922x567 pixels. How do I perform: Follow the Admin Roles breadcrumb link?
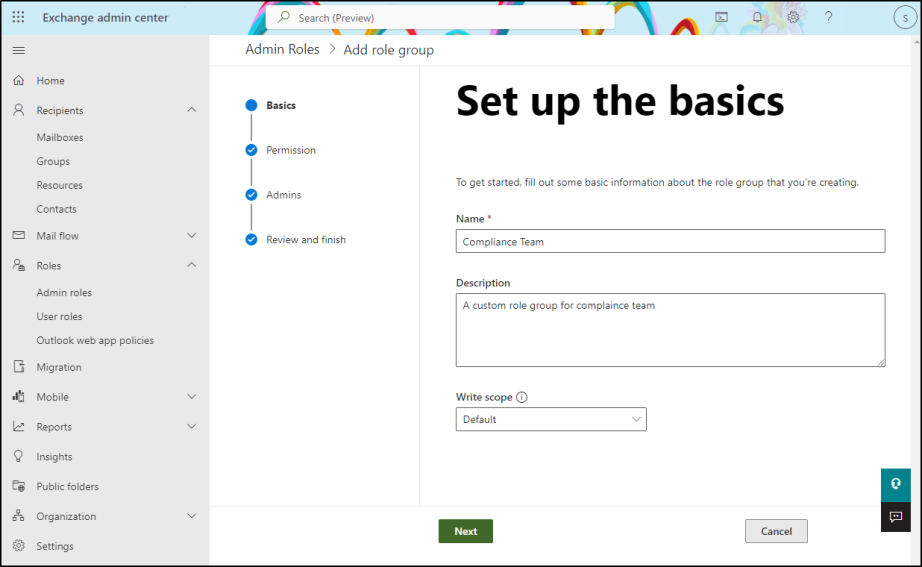pos(282,49)
